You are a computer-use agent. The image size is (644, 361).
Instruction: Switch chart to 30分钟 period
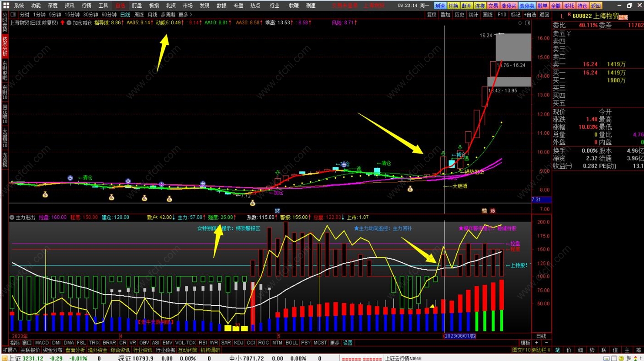pyautogui.click(x=91, y=15)
